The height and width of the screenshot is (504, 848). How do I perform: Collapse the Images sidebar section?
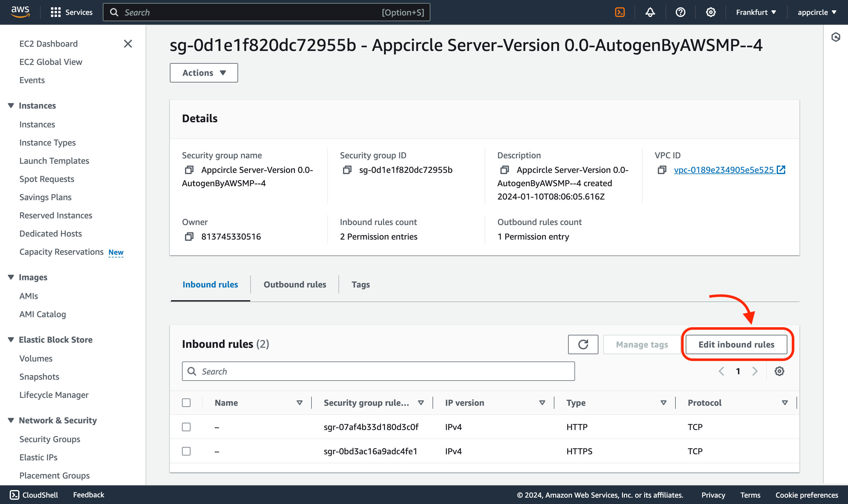(x=11, y=277)
